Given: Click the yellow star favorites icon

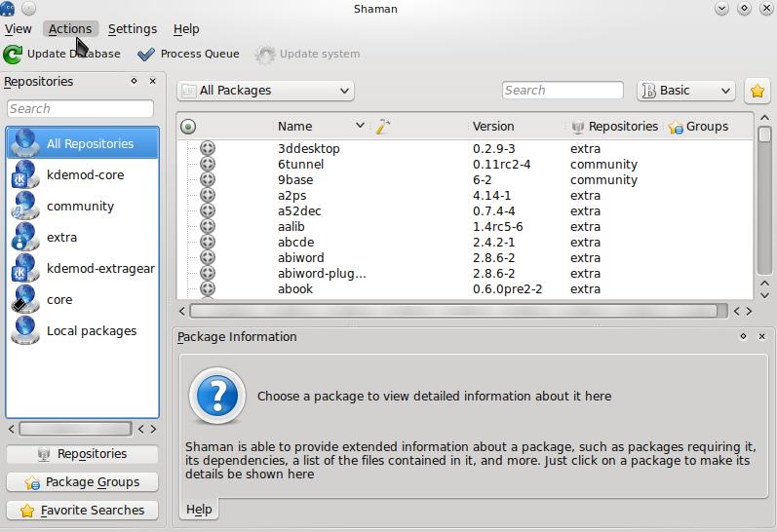Looking at the screenshot, I should point(757,91).
